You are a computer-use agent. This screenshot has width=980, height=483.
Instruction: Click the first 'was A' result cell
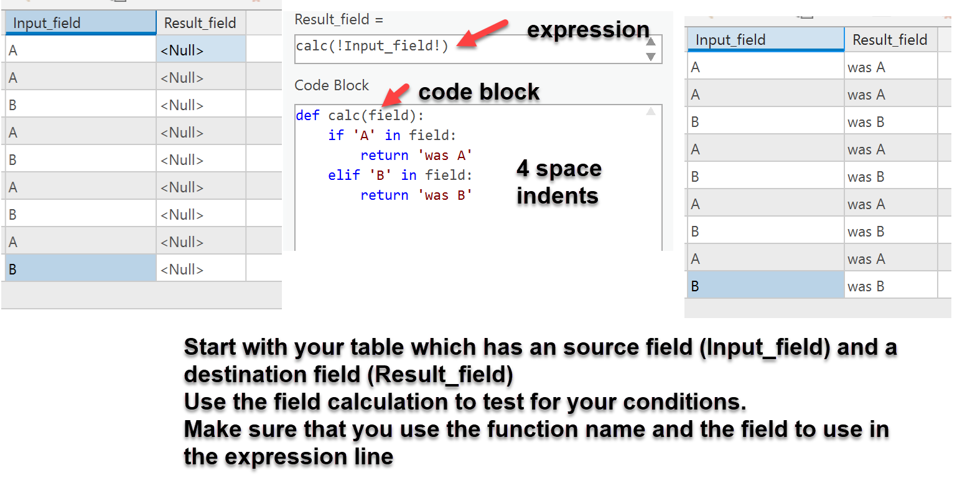coord(890,67)
